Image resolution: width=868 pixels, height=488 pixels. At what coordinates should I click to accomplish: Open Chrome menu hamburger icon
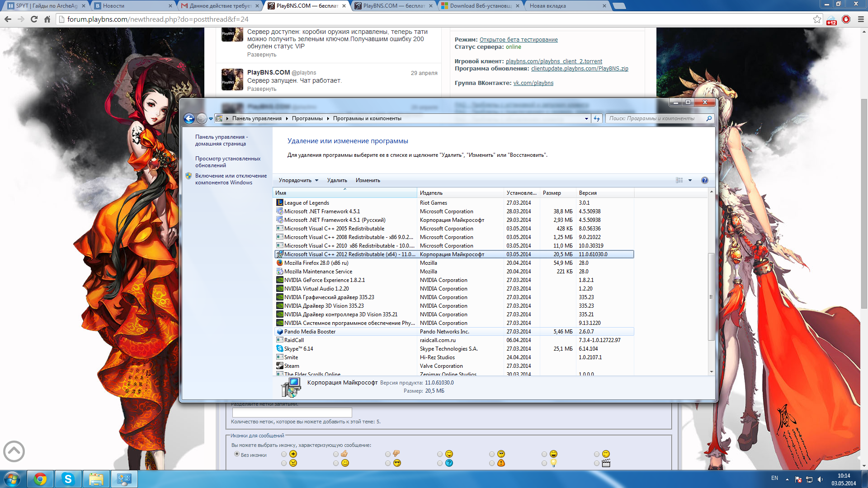pos(861,19)
